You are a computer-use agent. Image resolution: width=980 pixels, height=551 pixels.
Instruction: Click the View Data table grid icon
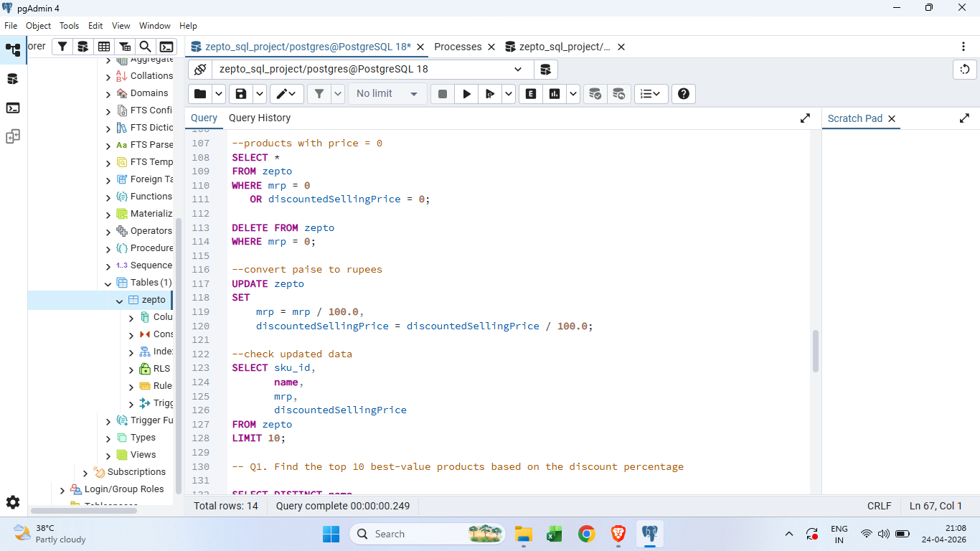click(104, 47)
